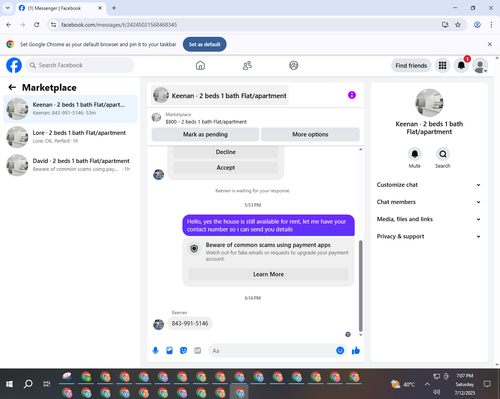This screenshot has width=500, height=399.
Task: View site information icon in address bar
Action: coord(53,25)
